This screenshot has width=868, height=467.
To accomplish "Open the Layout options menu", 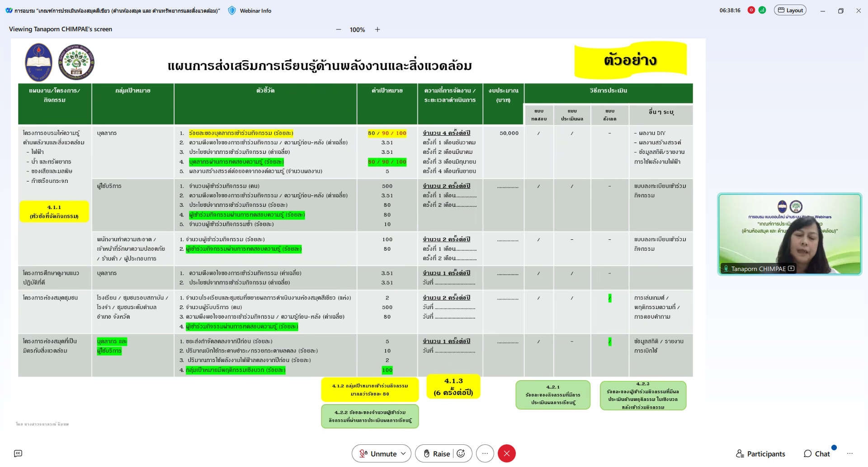I will click(790, 10).
